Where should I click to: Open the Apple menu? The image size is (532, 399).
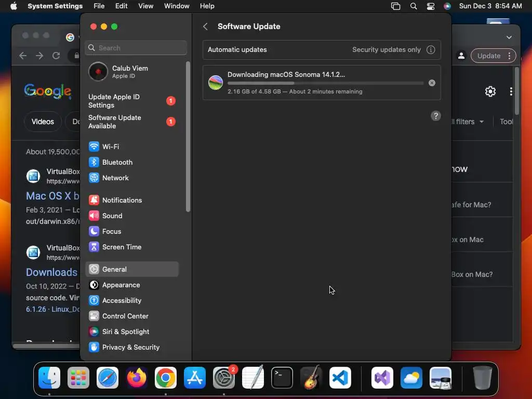14,6
